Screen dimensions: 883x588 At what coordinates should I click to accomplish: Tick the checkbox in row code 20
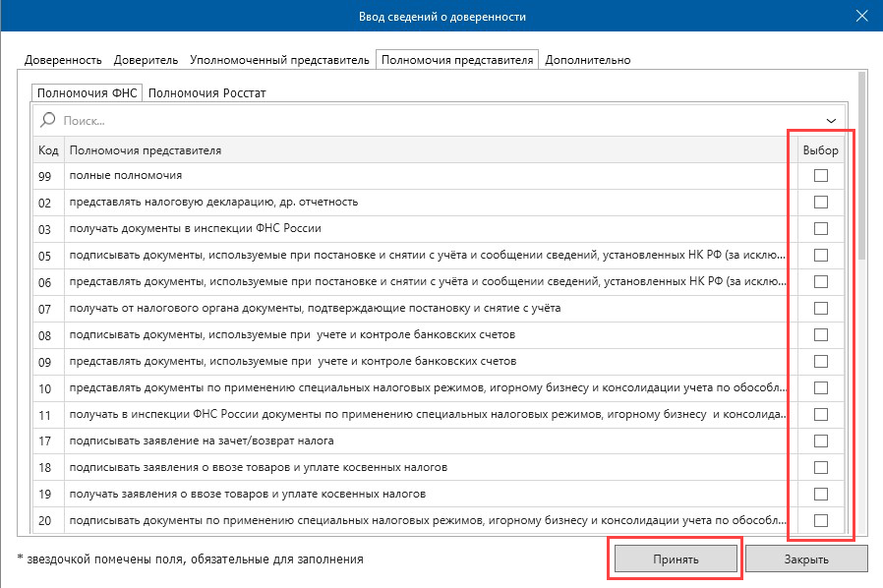[x=820, y=520]
